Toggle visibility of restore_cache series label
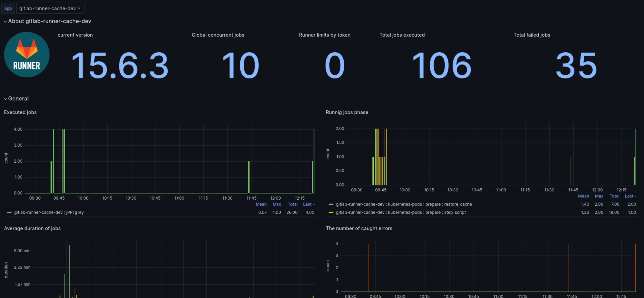 pyautogui.click(x=403, y=204)
